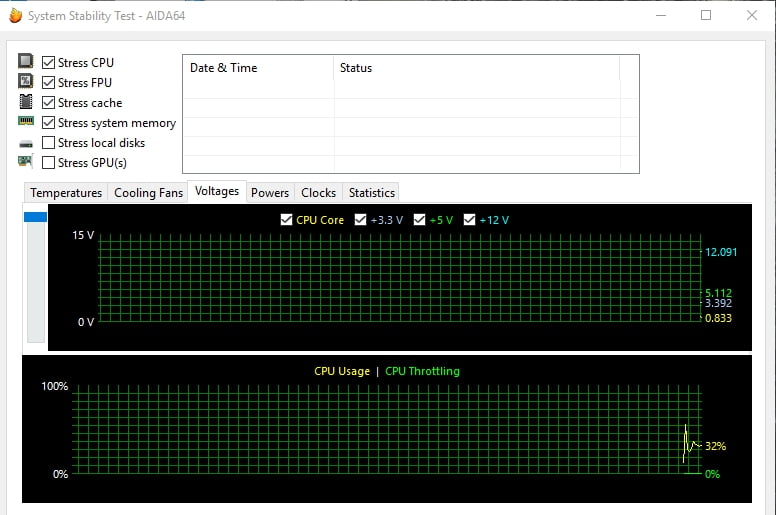Click the 0.833 CPU core voltage value
Image resolution: width=776 pixels, height=515 pixels.
718,318
